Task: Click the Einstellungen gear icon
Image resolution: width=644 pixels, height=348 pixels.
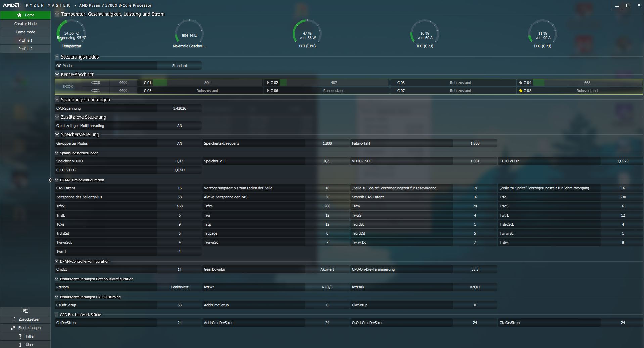Action: 13,328
